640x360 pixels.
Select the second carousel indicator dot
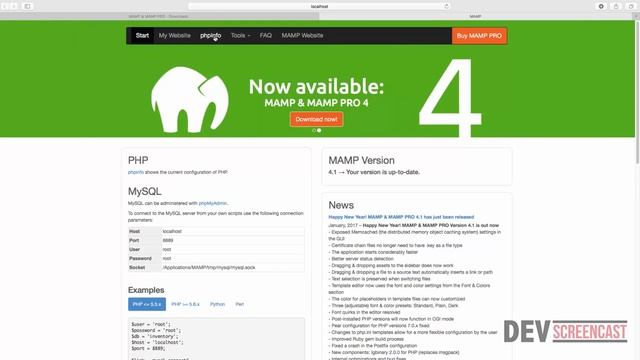[319, 131]
